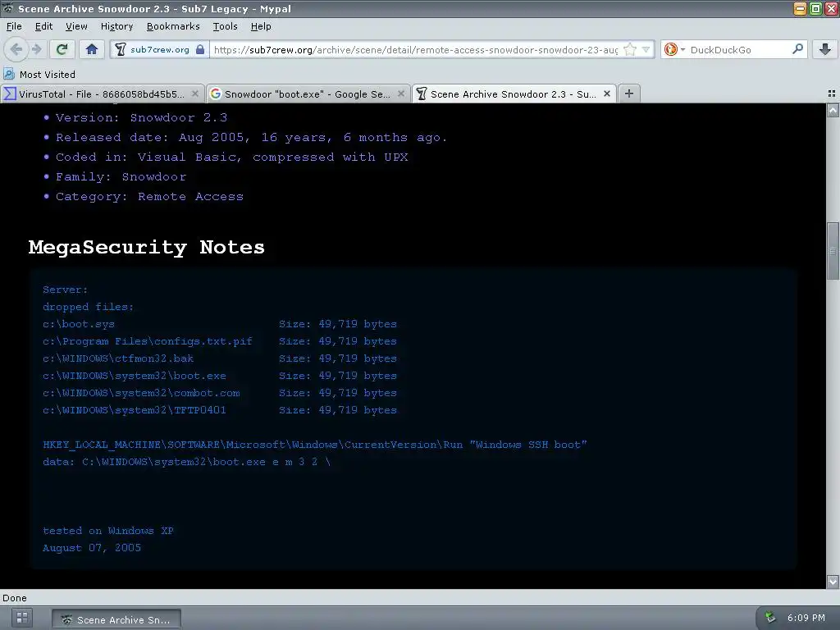This screenshot has width=840, height=630.
Task: Open the File menu
Action: [x=14, y=26]
